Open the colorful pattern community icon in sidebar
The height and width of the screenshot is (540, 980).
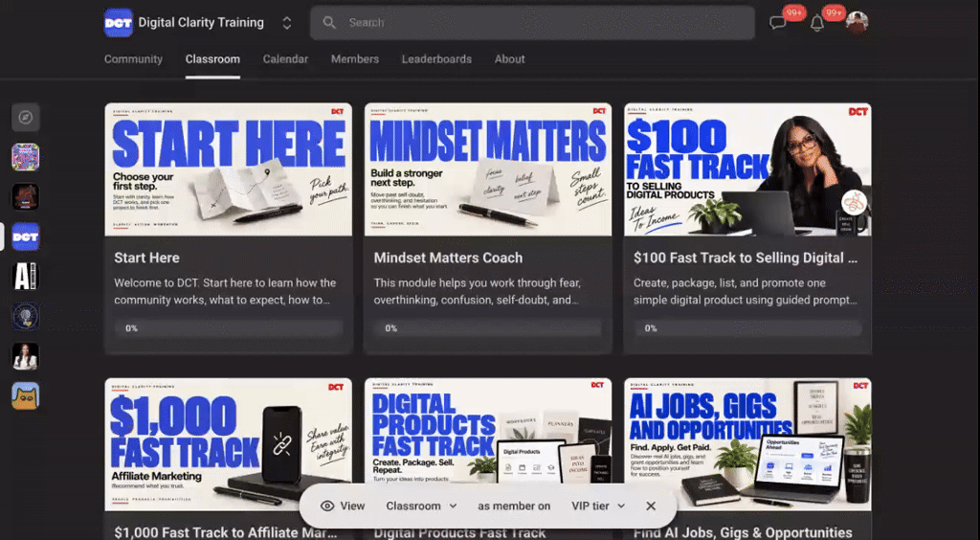click(26, 157)
